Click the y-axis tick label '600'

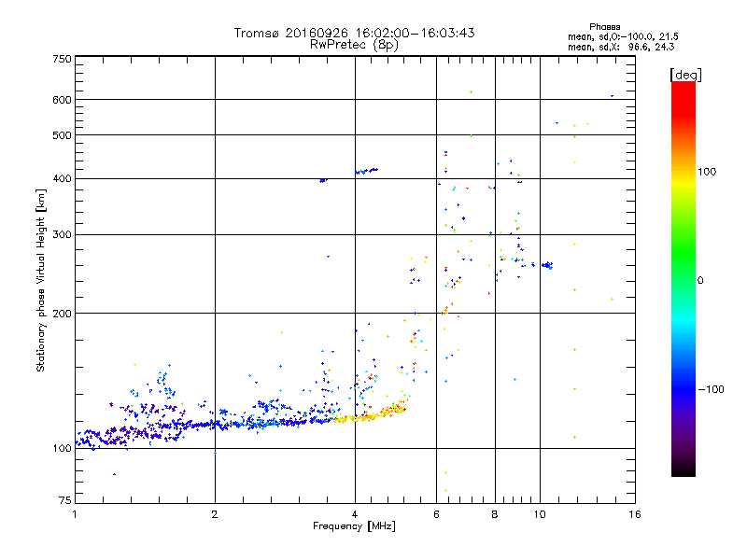[62, 100]
